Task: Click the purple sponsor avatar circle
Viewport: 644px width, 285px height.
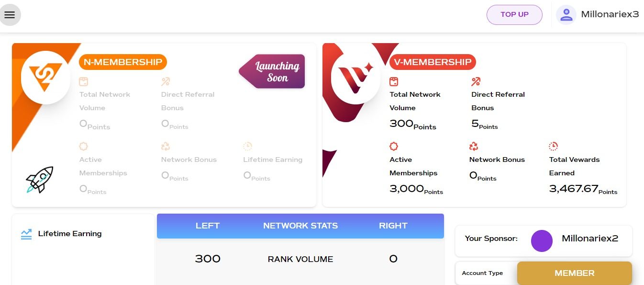Action: pyautogui.click(x=542, y=241)
